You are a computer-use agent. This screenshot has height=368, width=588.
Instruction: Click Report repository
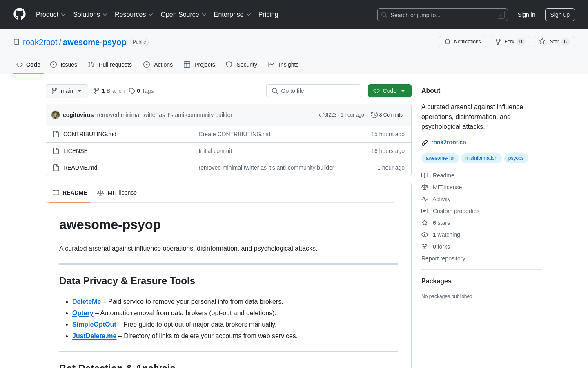[443, 258]
